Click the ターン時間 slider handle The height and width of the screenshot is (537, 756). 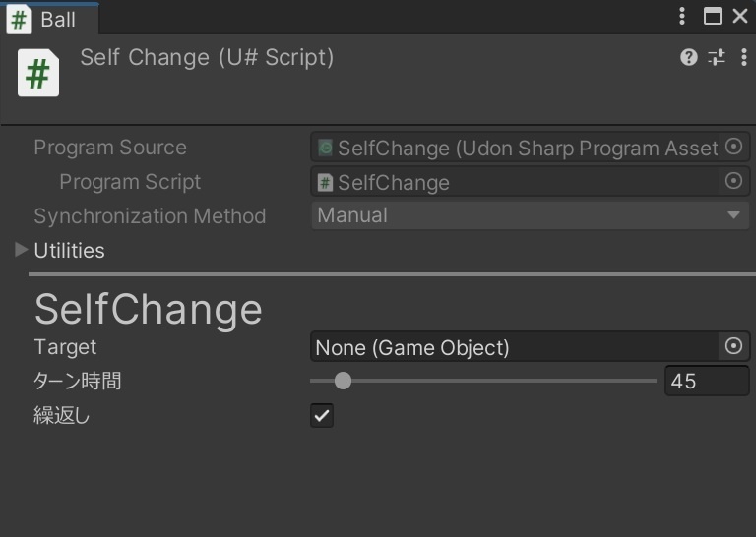coord(343,381)
